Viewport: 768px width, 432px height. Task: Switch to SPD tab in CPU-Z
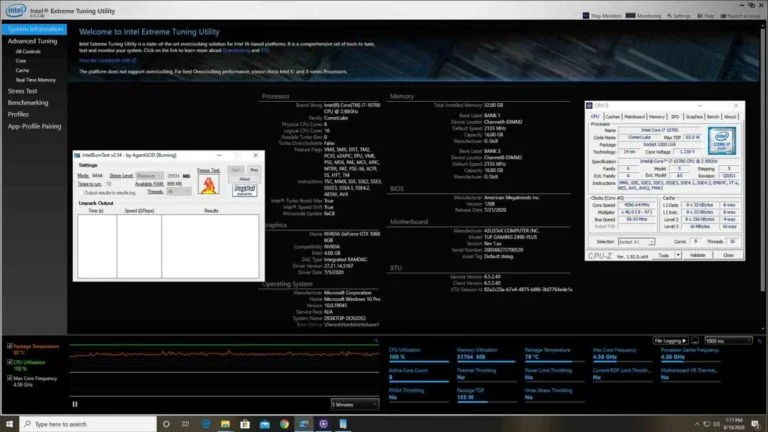pos(675,117)
